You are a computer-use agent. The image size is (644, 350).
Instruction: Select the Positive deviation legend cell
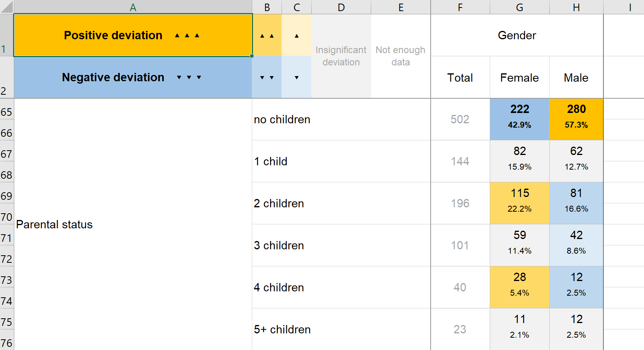pyautogui.click(x=133, y=35)
